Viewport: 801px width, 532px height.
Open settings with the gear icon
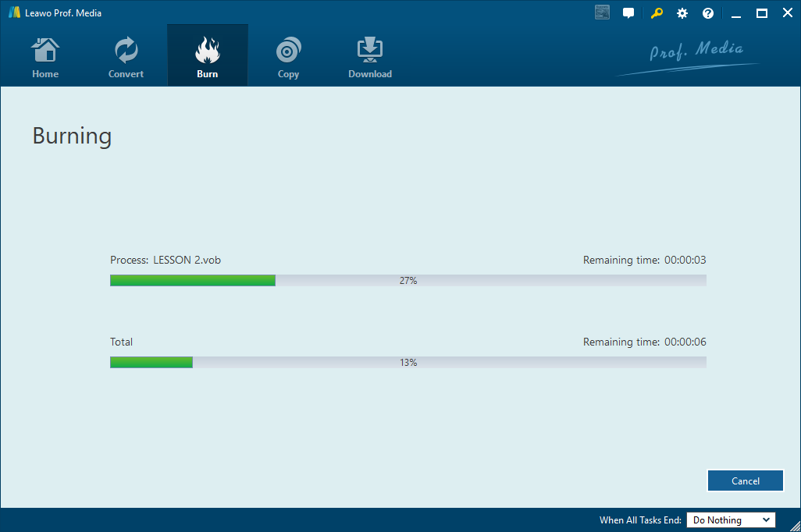(x=682, y=13)
